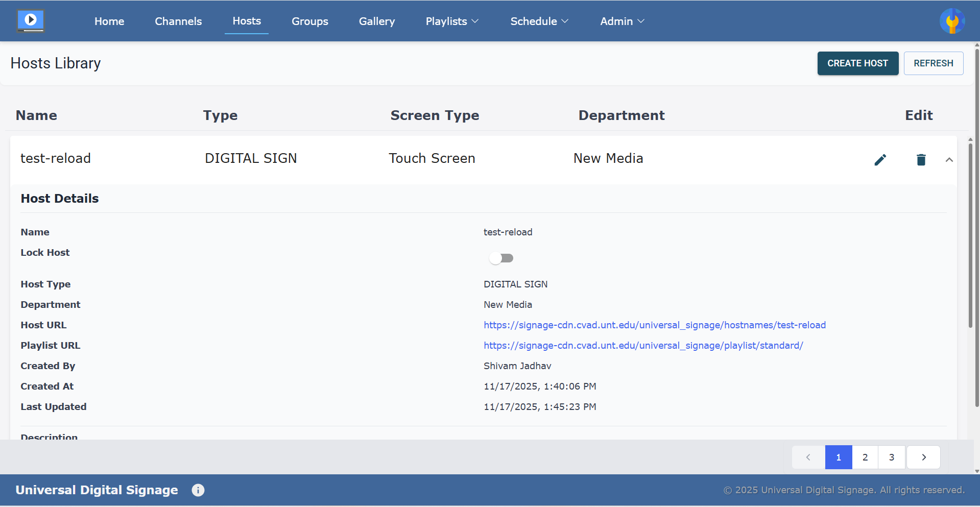This screenshot has height=507, width=980.
Task: Open the Gallery section
Action: [x=376, y=21]
